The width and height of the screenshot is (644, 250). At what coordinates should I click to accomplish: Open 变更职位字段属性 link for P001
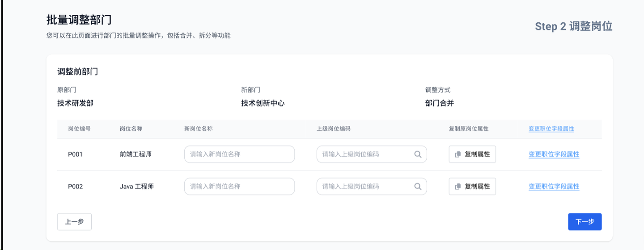tap(554, 154)
